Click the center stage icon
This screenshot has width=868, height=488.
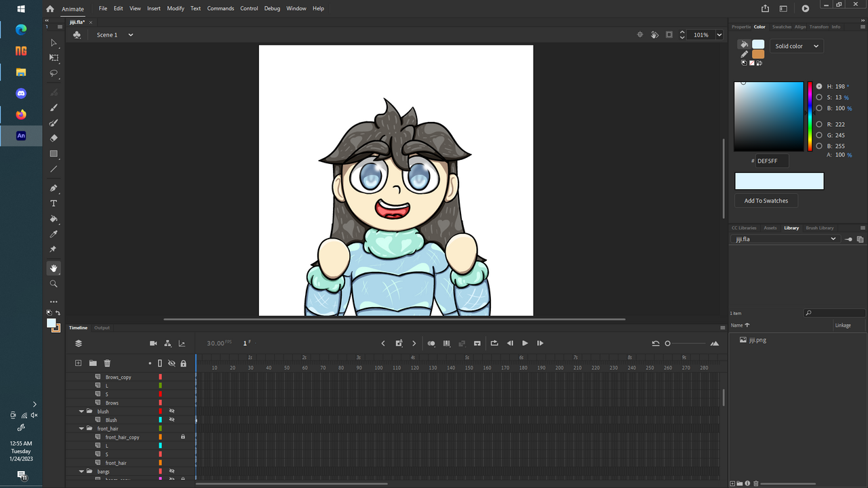pos(640,35)
